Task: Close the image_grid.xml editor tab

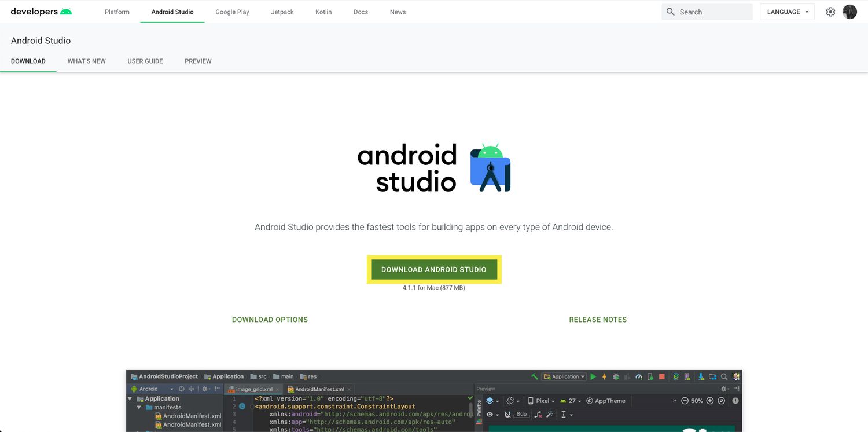Action: [x=277, y=389]
